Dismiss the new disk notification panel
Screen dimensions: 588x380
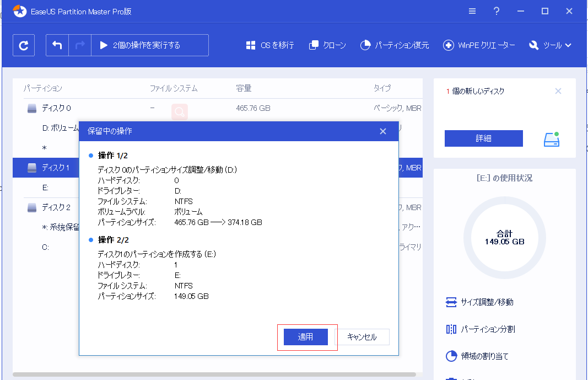(x=558, y=92)
